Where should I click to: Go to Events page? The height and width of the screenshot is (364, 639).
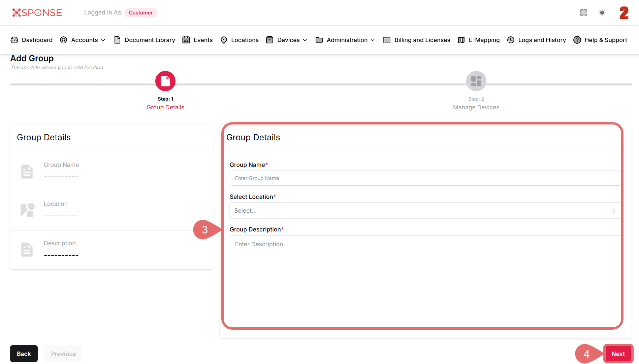[x=198, y=40]
